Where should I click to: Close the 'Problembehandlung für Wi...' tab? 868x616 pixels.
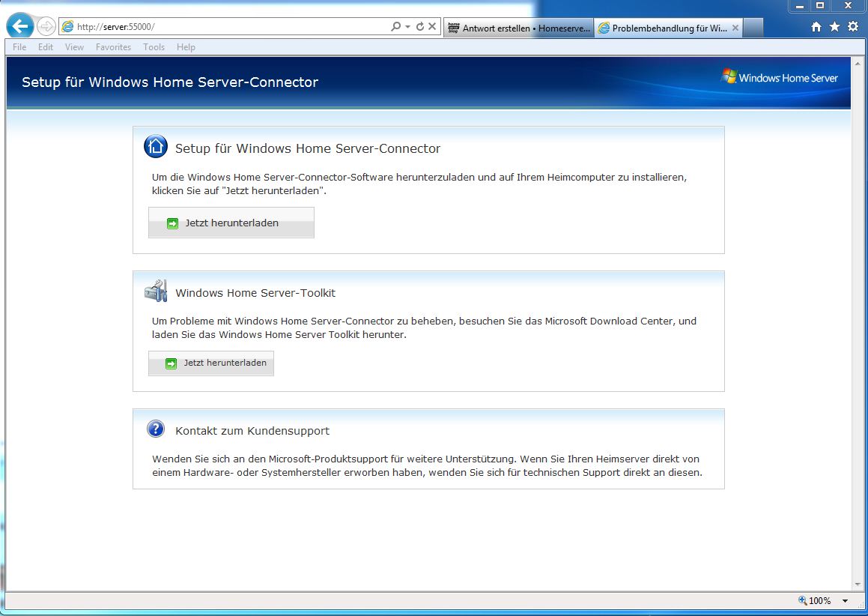tap(735, 28)
